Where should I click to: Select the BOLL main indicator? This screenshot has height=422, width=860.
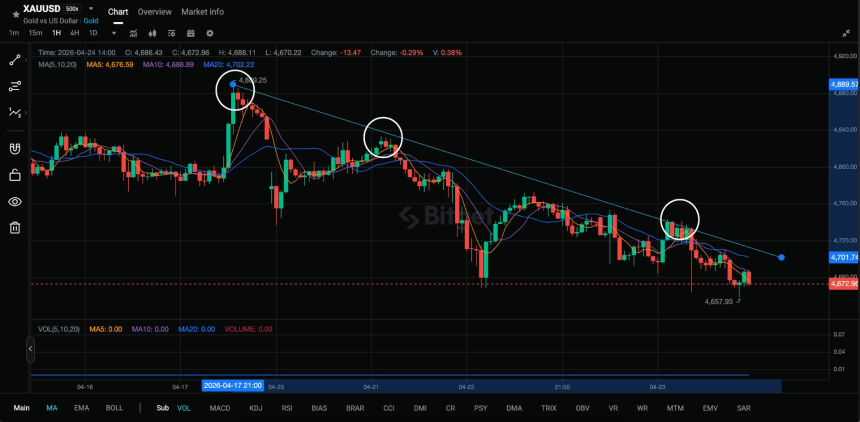tap(114, 408)
